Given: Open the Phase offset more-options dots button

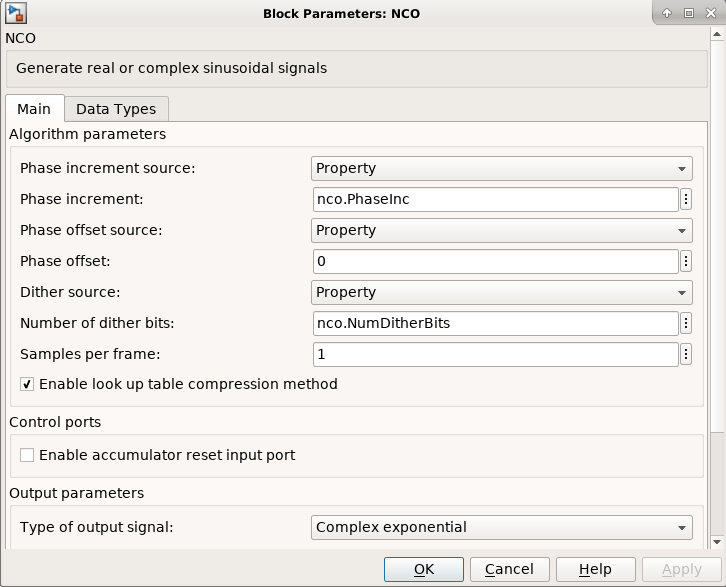Looking at the screenshot, I should 686,261.
